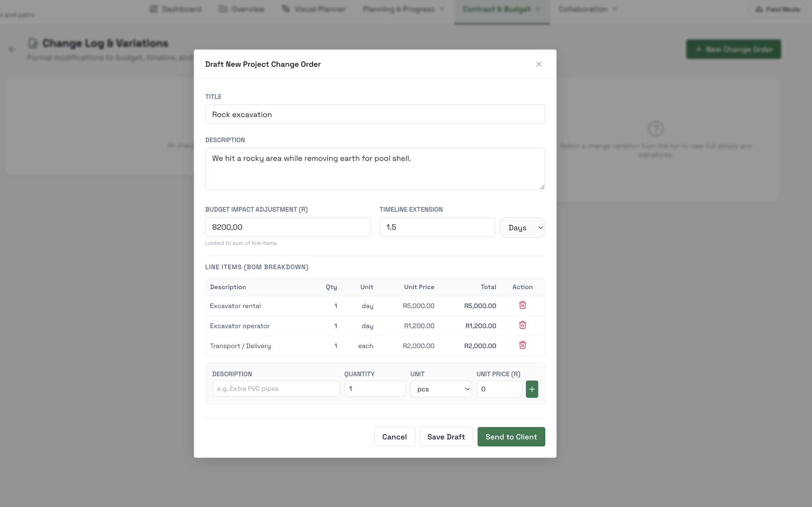Screen dimensions: 812x507
Task: Click Save Draft button
Action: tap(446, 437)
